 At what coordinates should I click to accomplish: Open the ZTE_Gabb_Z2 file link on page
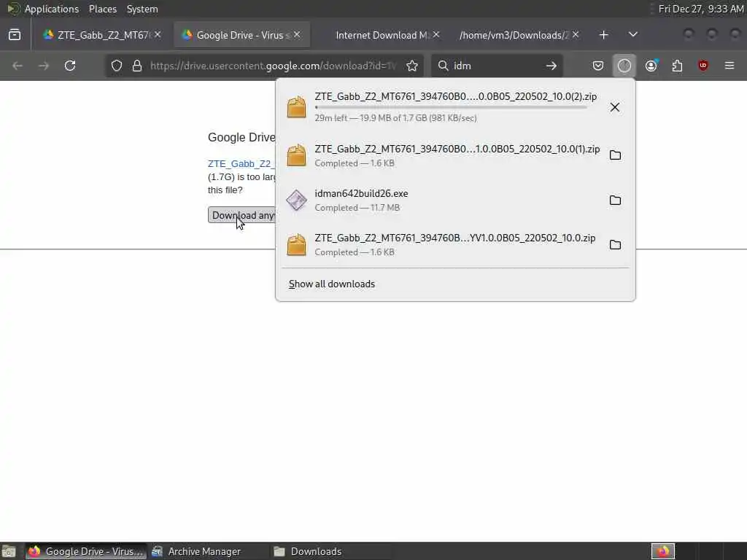(x=241, y=164)
